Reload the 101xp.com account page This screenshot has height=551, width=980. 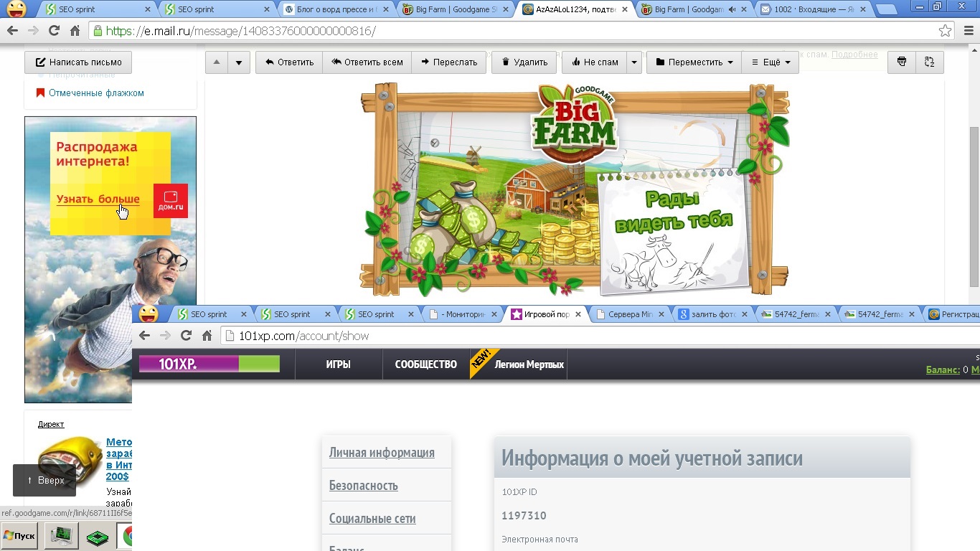point(186,335)
